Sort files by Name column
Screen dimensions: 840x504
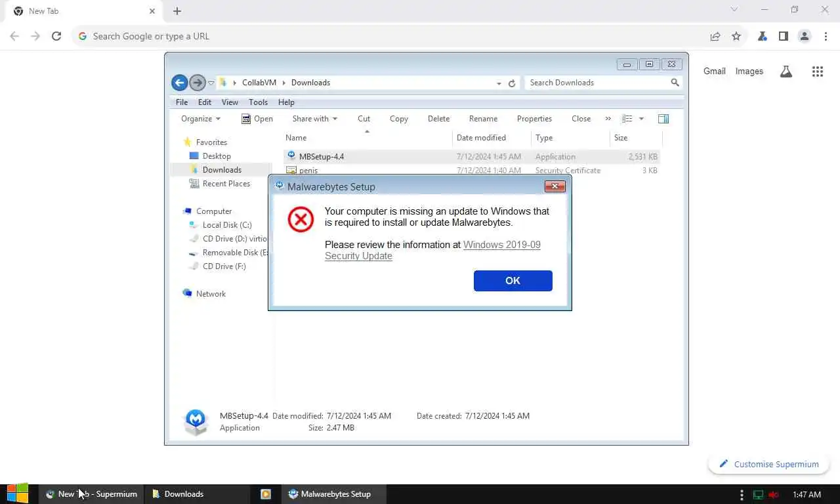pos(367,138)
